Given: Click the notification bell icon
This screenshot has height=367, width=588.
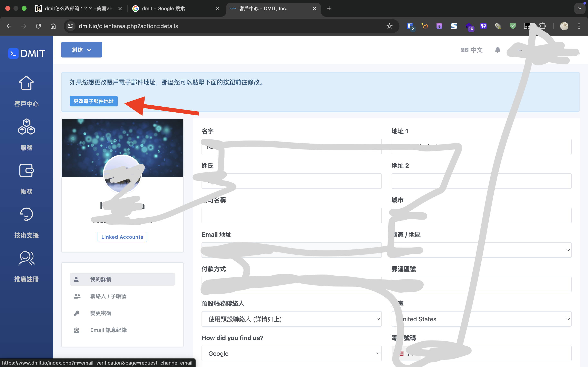Looking at the screenshot, I should (x=497, y=50).
